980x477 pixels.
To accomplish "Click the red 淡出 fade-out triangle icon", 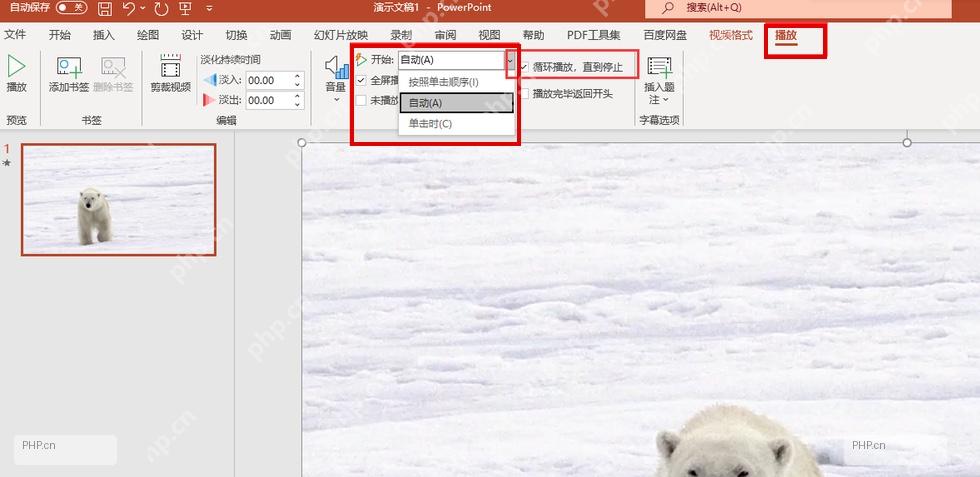I will click(x=210, y=100).
